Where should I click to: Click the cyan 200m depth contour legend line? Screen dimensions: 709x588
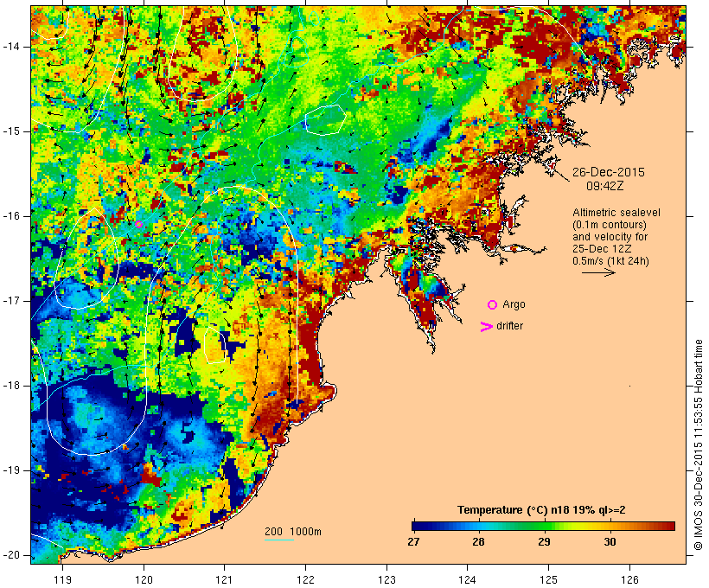279,540
